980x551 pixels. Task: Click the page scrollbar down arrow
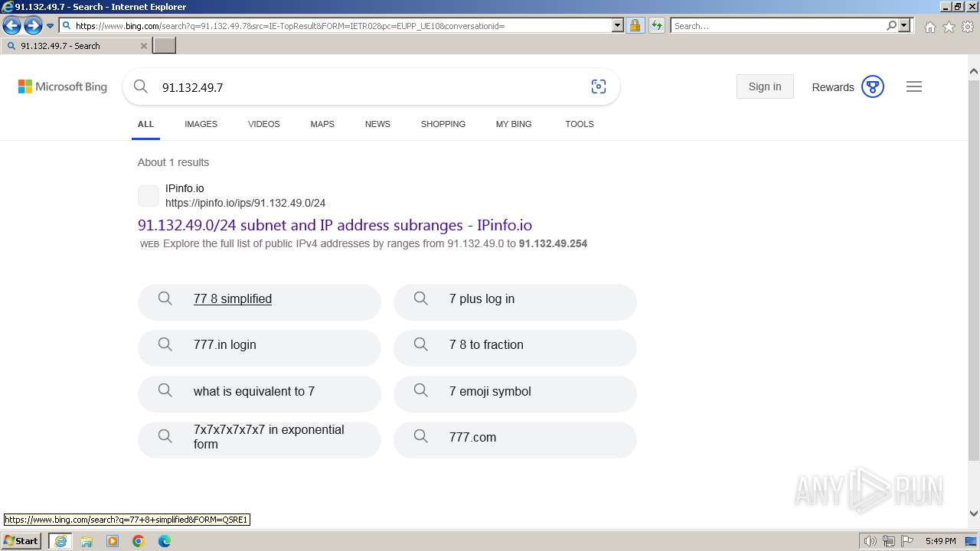coord(974,514)
